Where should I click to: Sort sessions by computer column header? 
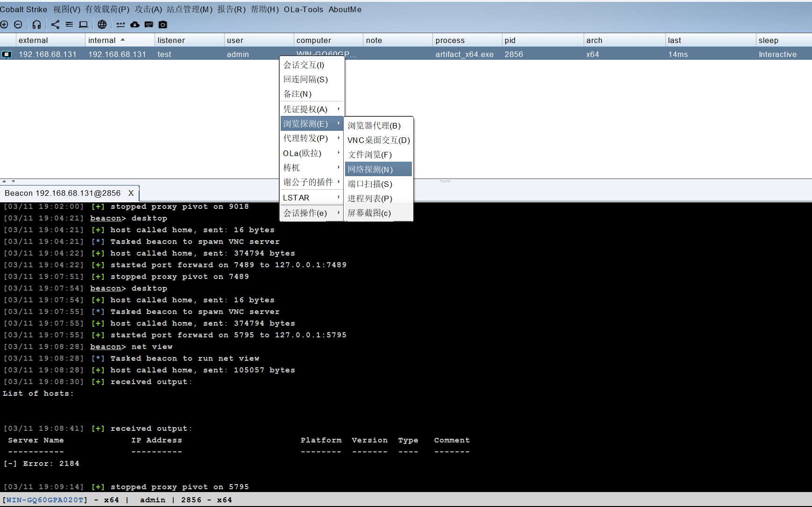tap(328, 40)
